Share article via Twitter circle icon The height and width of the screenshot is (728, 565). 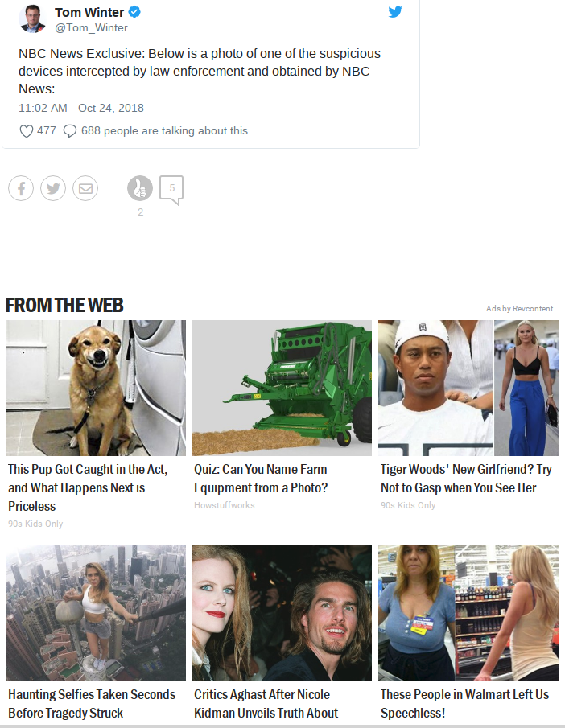click(x=53, y=189)
